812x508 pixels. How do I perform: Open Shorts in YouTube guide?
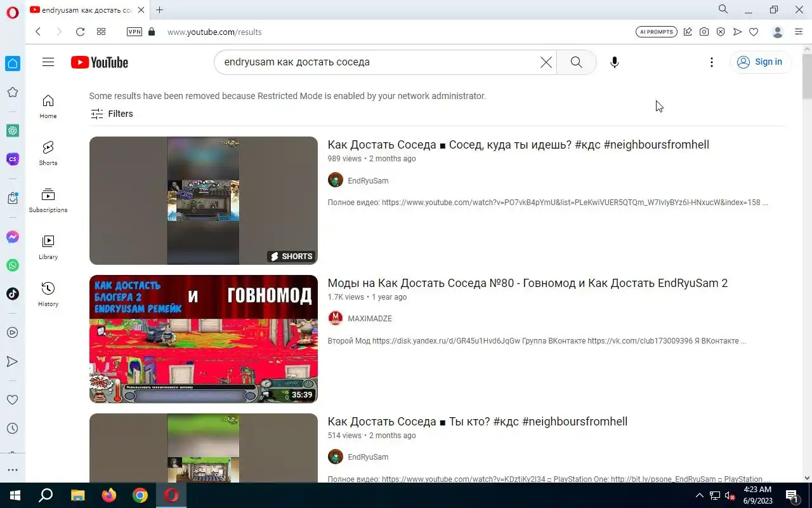click(x=48, y=154)
